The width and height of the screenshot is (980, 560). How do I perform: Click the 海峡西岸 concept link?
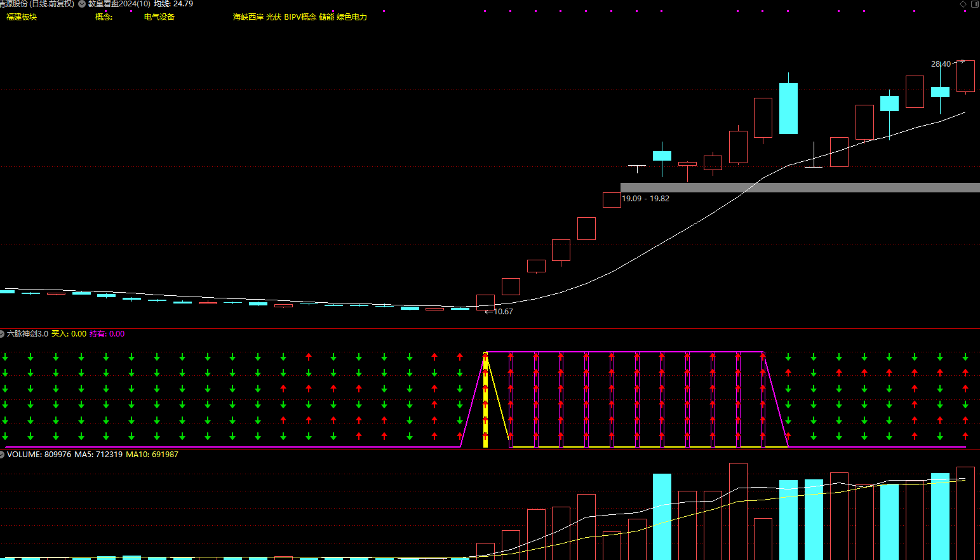click(248, 17)
